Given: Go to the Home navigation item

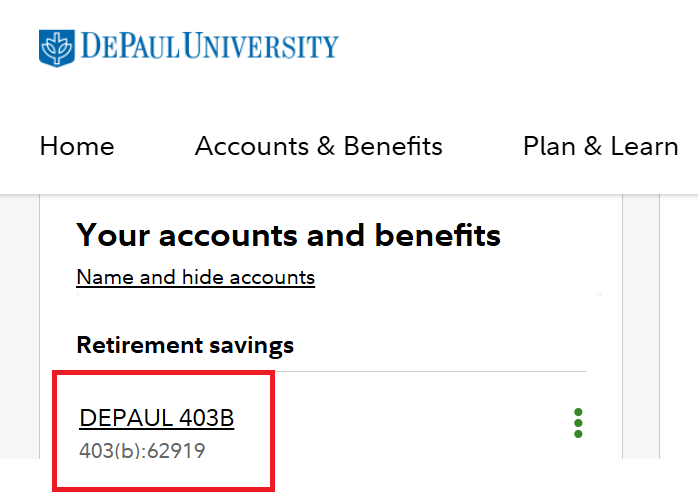Looking at the screenshot, I should [x=77, y=146].
